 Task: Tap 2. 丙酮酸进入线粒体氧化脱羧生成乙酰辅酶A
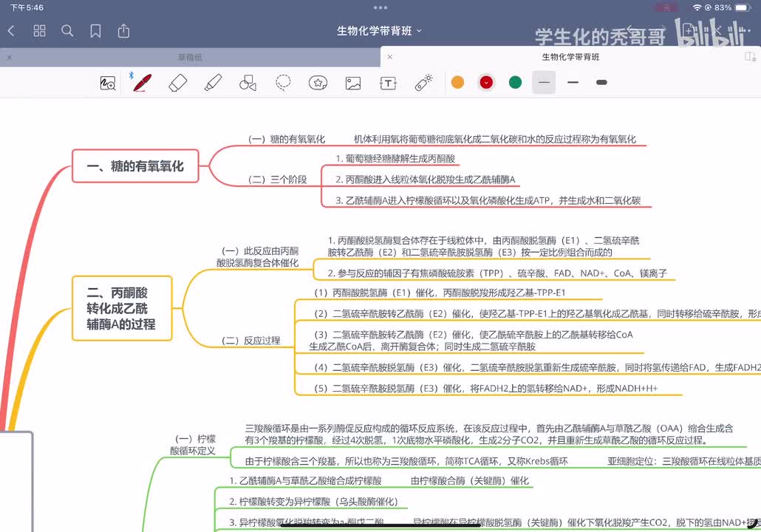[x=425, y=180]
